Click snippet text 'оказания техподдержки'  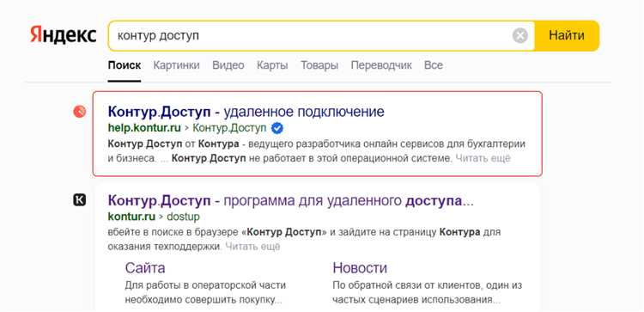pos(165,247)
